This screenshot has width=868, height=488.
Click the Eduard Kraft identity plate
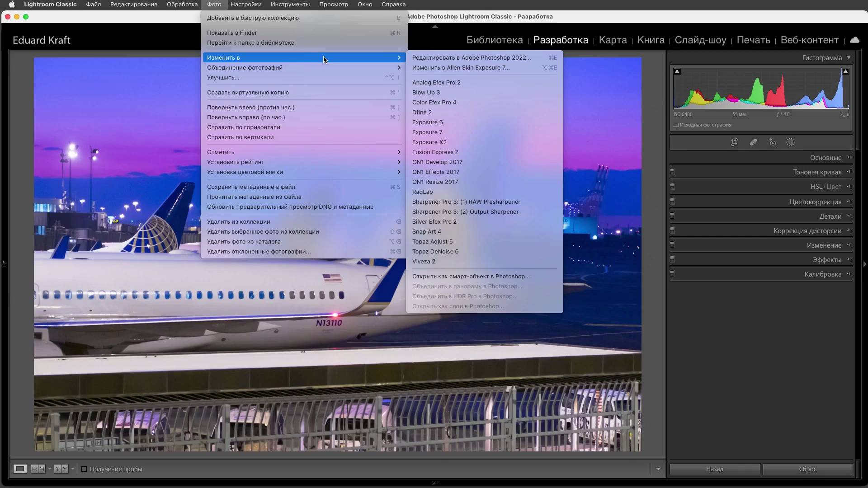(42, 40)
